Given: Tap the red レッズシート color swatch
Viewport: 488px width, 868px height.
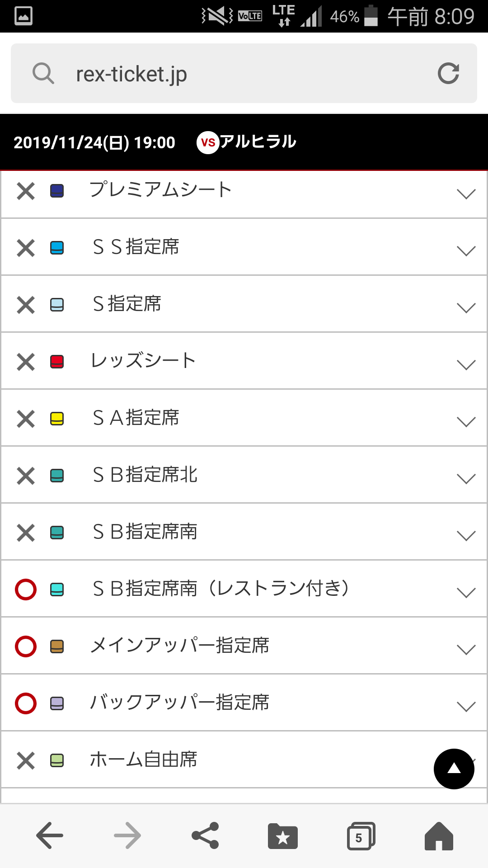Looking at the screenshot, I should point(57,362).
